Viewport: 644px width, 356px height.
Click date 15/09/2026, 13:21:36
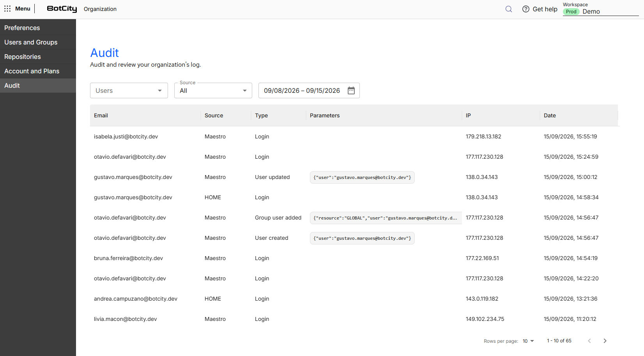point(570,299)
